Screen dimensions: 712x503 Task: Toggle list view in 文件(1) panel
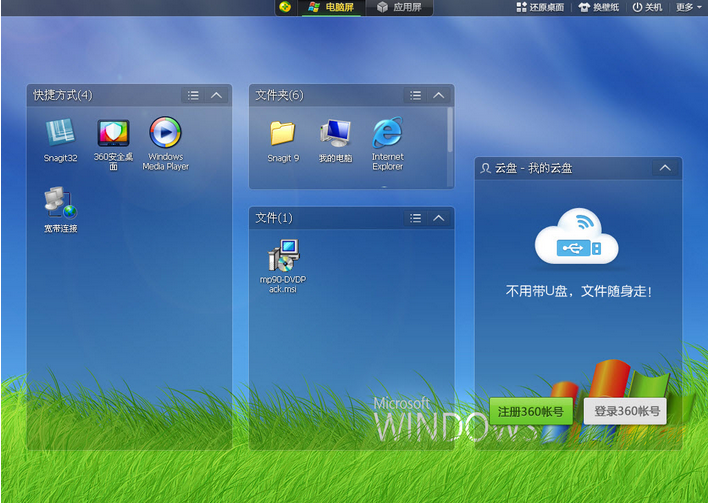(415, 218)
